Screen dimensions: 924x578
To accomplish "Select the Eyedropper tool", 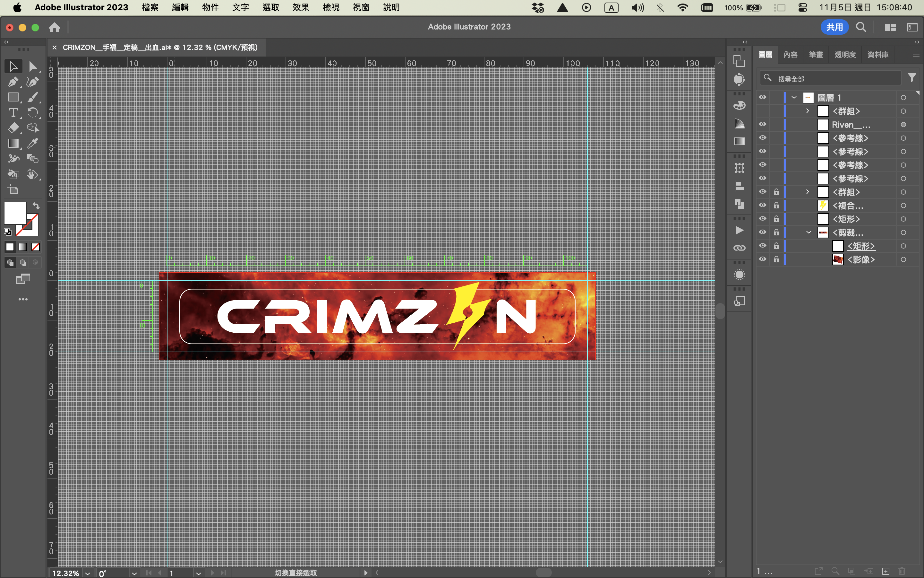I will click(33, 143).
